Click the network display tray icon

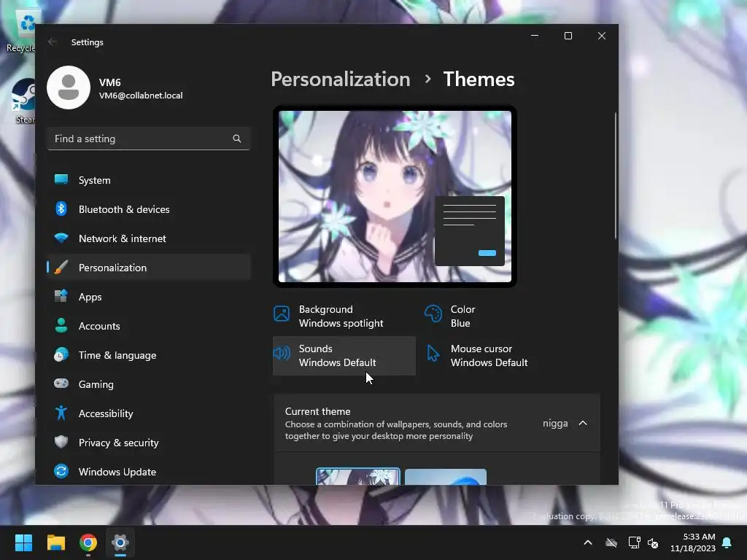(634, 542)
